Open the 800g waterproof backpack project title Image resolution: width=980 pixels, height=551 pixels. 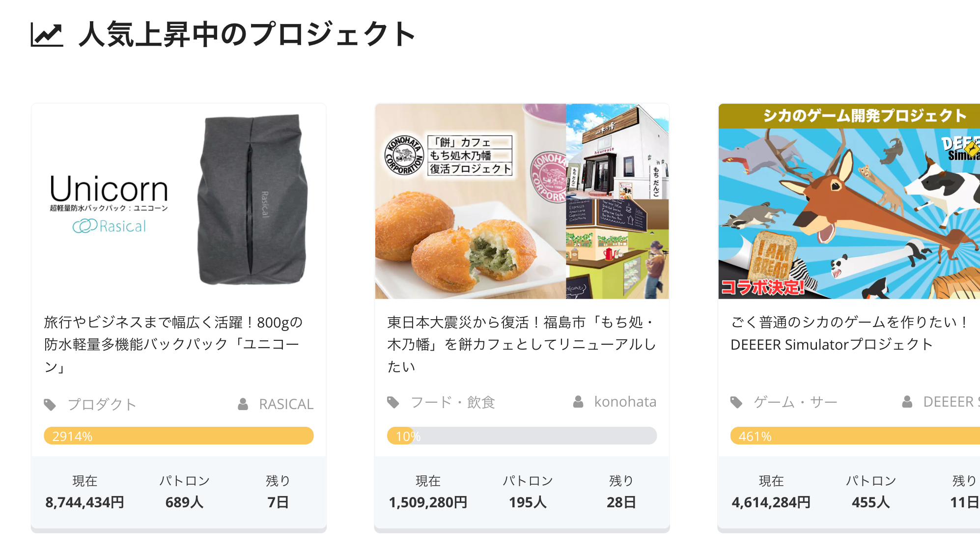[x=173, y=344]
